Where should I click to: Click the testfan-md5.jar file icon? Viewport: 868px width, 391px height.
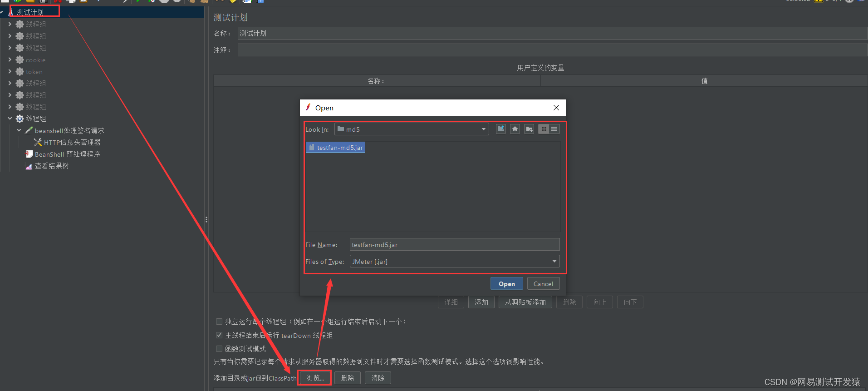[312, 147]
